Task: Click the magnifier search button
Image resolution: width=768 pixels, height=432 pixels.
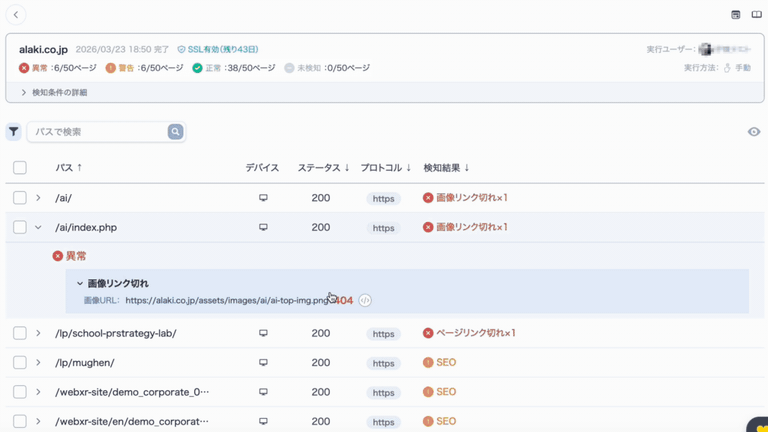Action: tap(175, 132)
